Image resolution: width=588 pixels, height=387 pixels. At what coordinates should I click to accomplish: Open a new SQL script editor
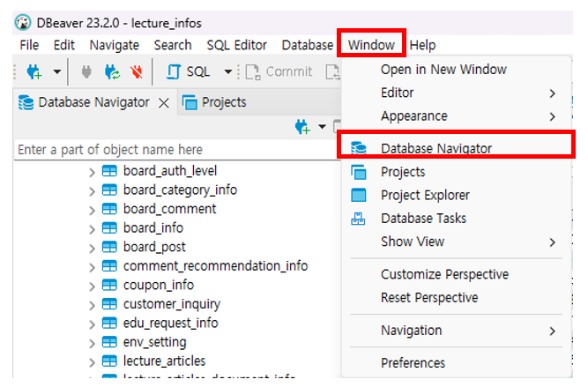[189, 71]
